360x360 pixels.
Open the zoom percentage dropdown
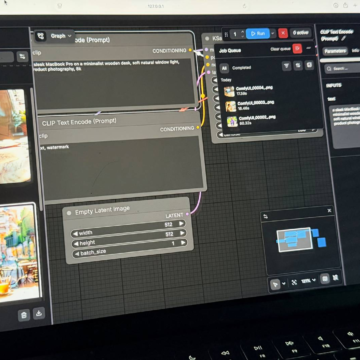coord(308,281)
